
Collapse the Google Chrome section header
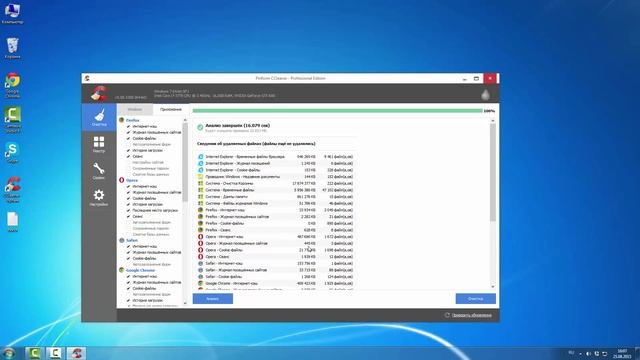click(x=140, y=270)
